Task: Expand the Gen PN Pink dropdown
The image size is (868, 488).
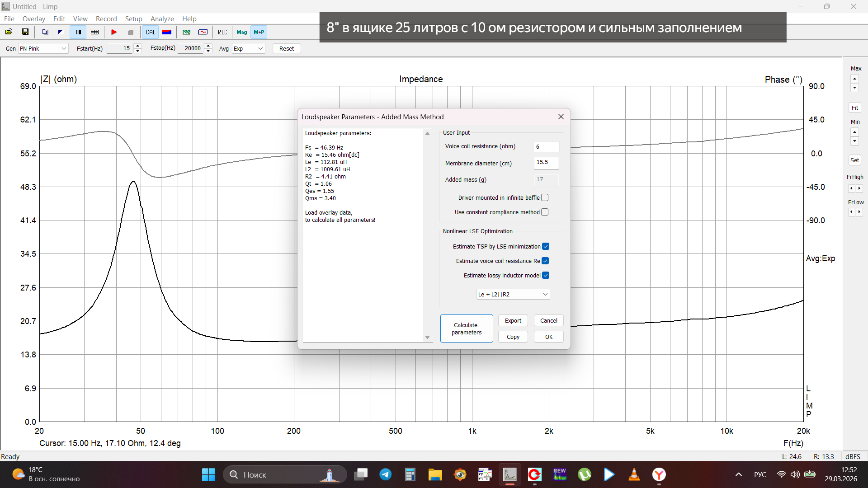Action: [x=43, y=48]
